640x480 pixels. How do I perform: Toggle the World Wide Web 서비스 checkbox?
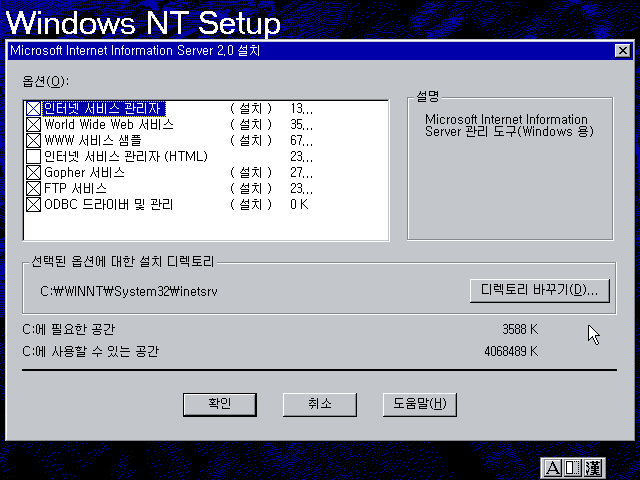[33, 124]
